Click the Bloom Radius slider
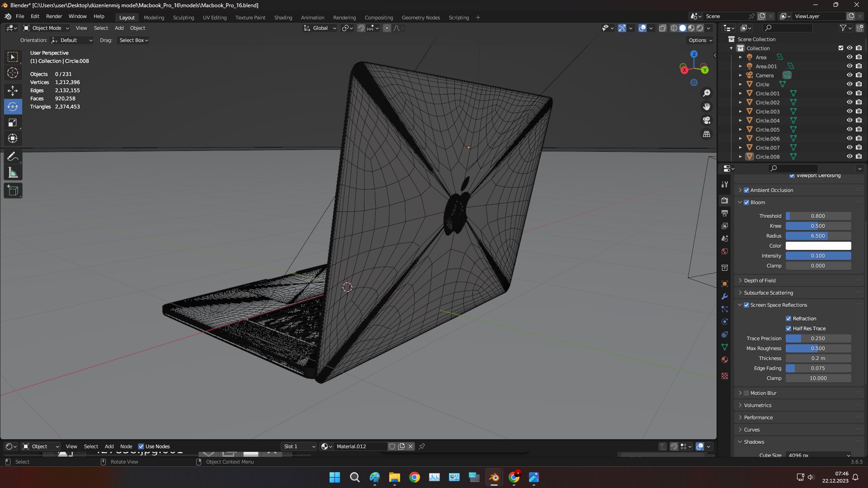868x488 pixels. coord(818,236)
